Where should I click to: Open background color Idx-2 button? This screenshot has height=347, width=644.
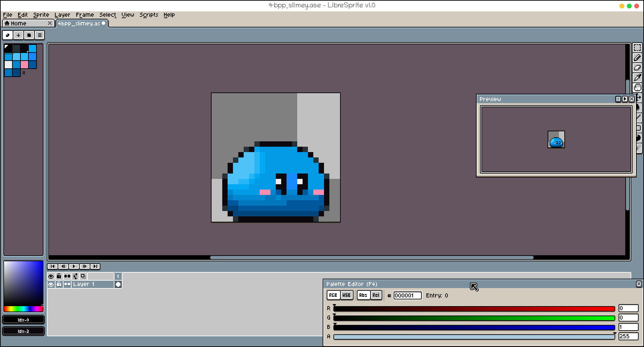tap(23, 331)
